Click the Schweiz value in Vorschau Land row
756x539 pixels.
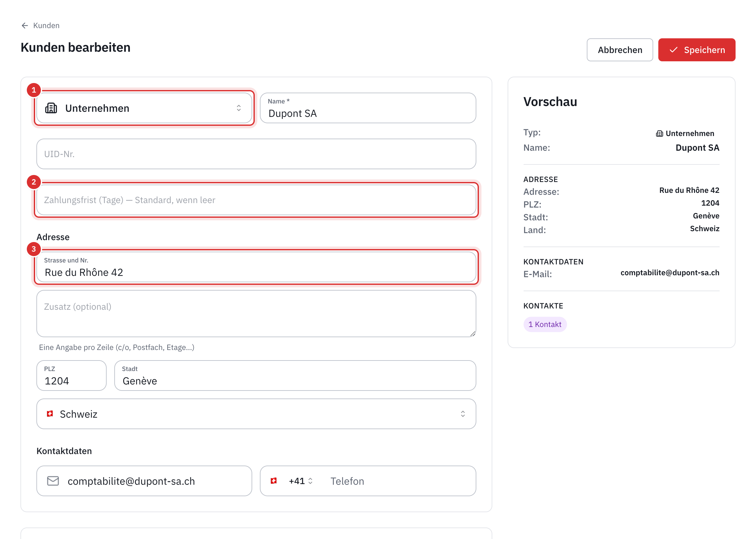pyautogui.click(x=704, y=228)
